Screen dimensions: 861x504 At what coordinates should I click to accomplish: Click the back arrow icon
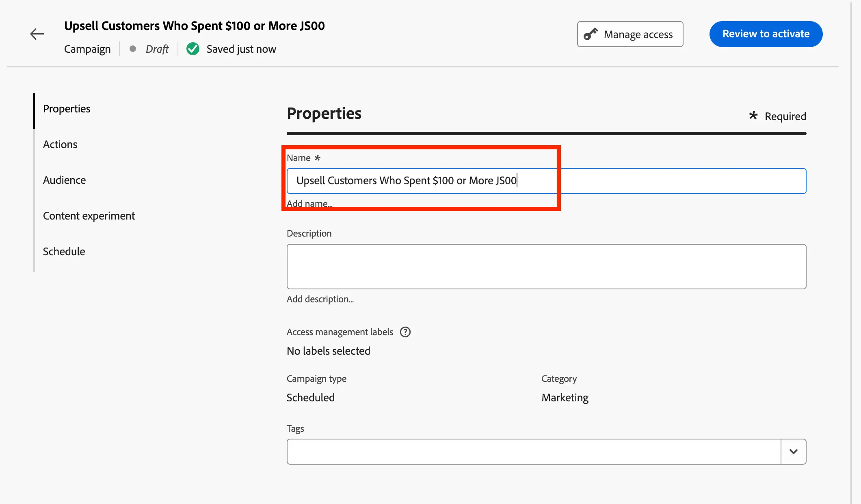tap(37, 34)
